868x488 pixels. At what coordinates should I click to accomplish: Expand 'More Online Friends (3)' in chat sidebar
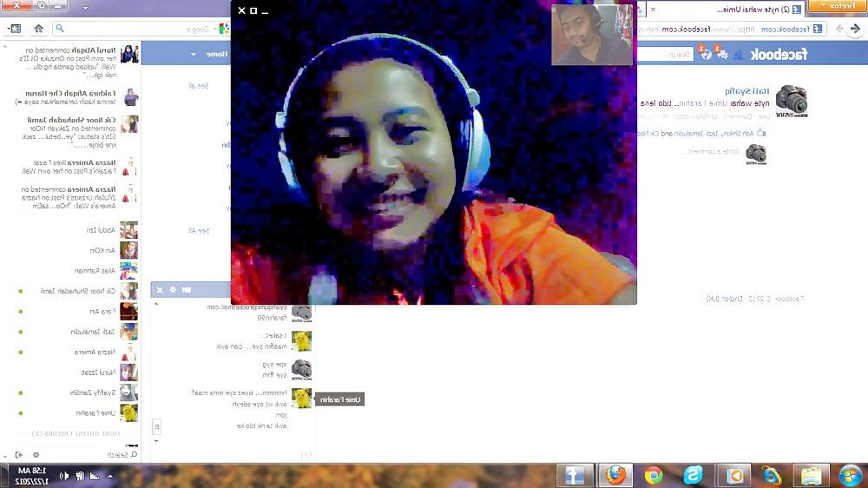pos(76,433)
